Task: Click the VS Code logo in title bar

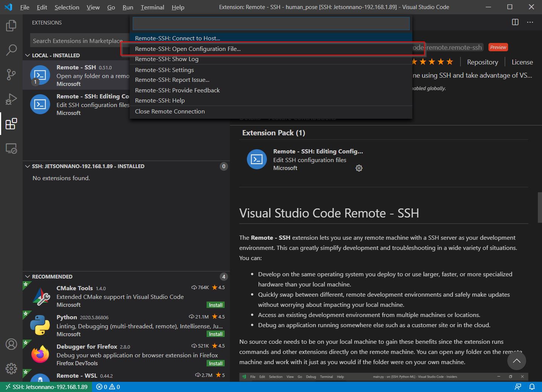Action: pos(8,7)
